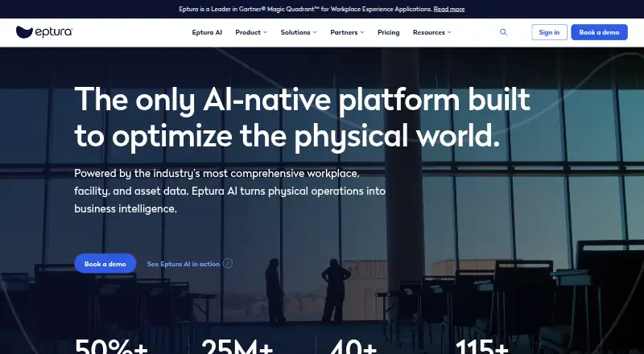Open the Resources menu
Image resolution: width=644 pixels, height=354 pixels.
pos(429,32)
